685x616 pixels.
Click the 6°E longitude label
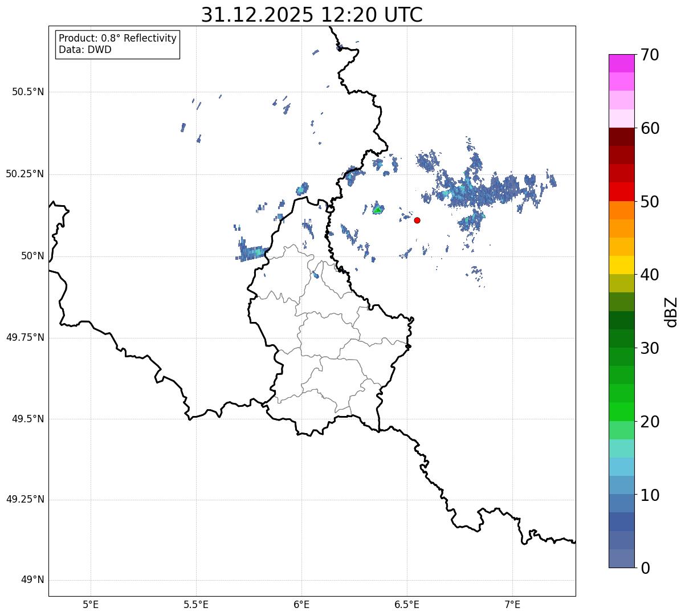click(x=301, y=604)
